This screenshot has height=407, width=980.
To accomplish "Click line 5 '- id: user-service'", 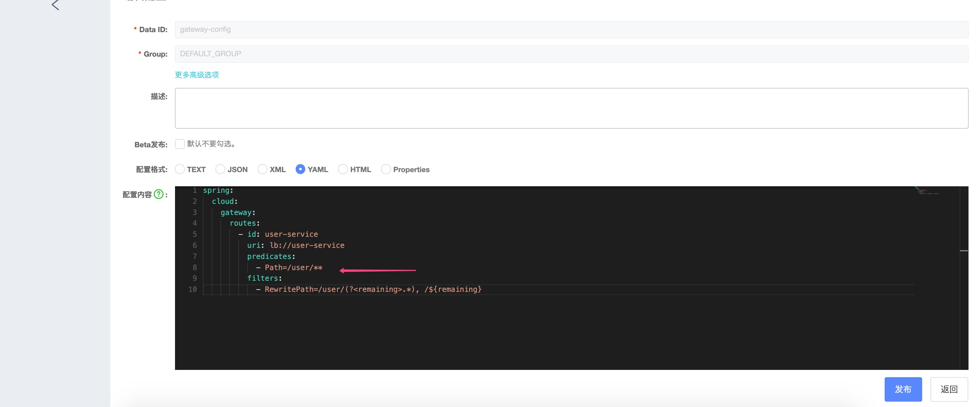I will (x=278, y=234).
